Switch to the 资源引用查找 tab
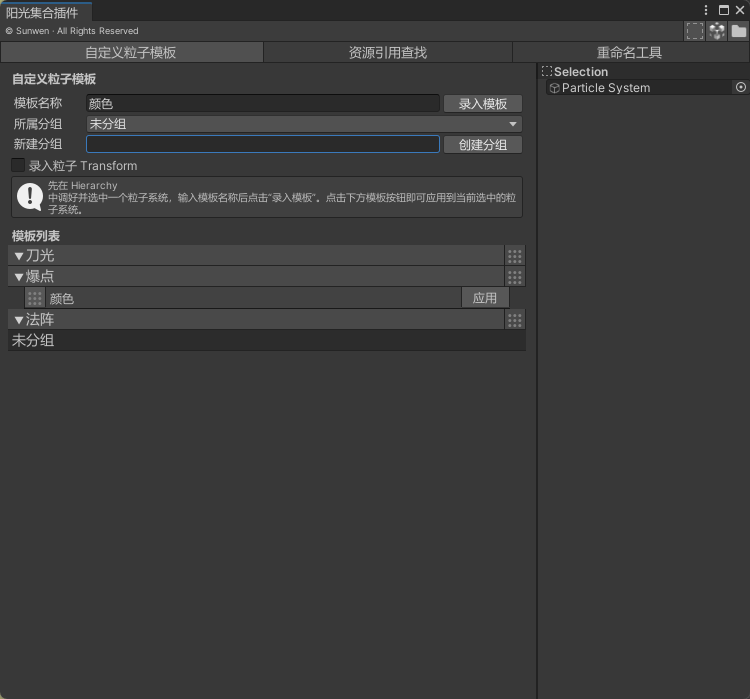The height and width of the screenshot is (699, 750). [388, 52]
